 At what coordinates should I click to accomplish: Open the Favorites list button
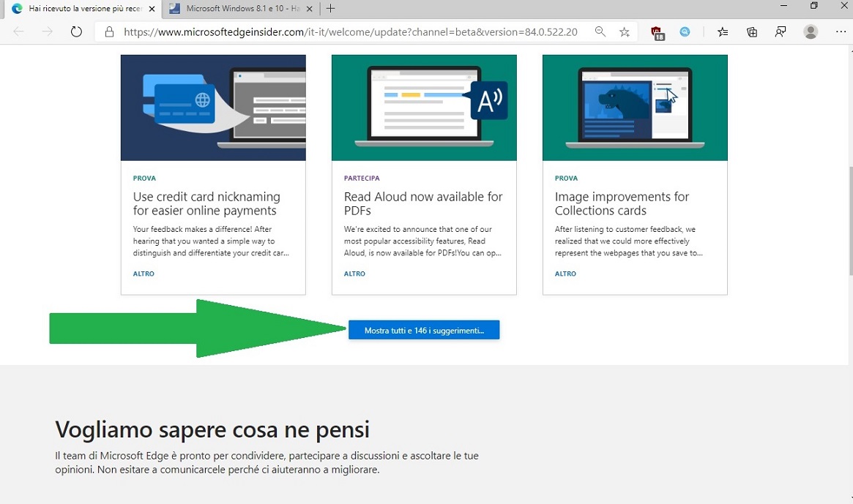(x=723, y=32)
